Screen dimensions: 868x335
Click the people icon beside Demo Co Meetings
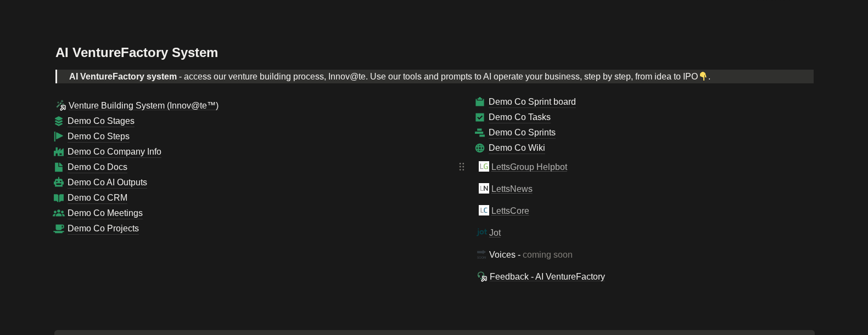(x=59, y=213)
